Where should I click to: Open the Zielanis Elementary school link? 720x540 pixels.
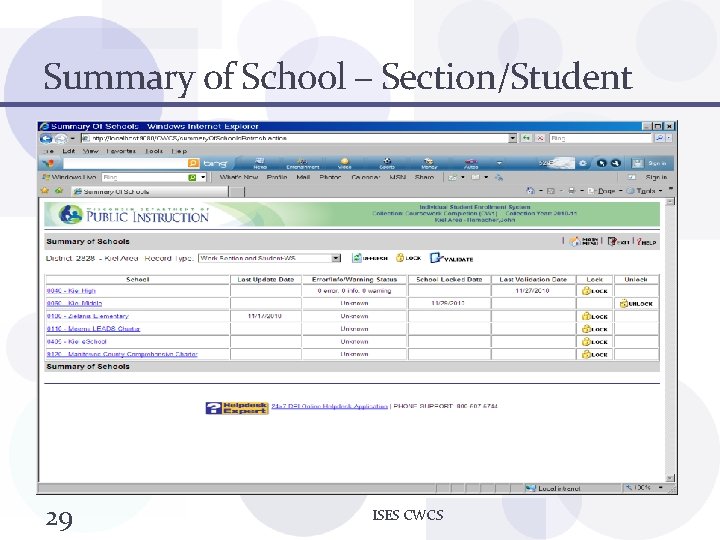pyautogui.click(x=88, y=316)
